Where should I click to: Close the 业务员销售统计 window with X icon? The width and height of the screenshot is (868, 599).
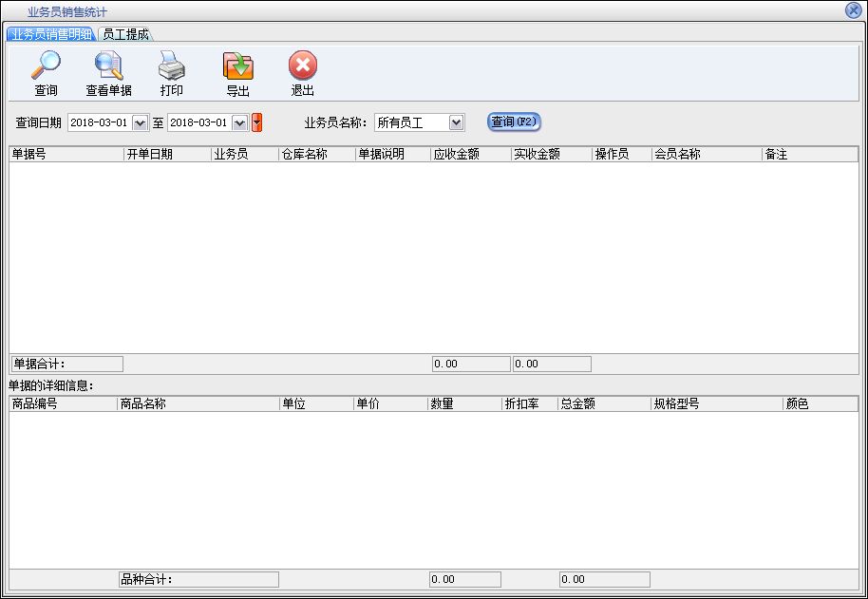[x=853, y=10]
